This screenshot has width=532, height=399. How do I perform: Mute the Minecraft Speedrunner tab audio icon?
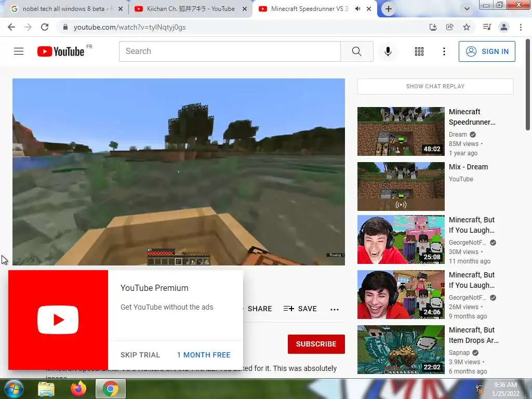point(357,9)
